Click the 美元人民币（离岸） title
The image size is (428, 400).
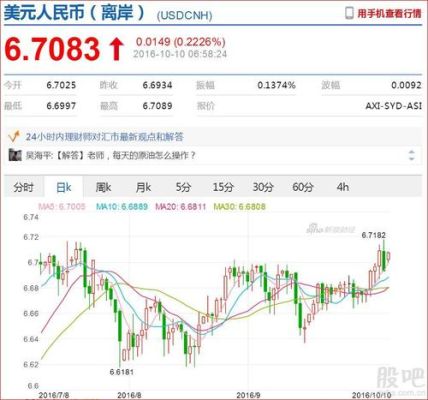75,13
